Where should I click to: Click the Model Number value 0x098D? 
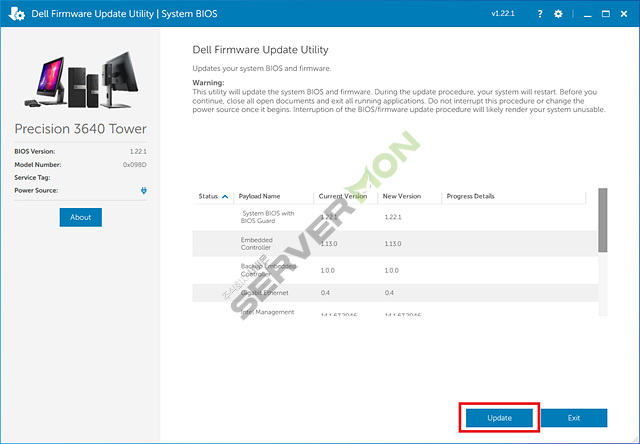click(x=135, y=165)
